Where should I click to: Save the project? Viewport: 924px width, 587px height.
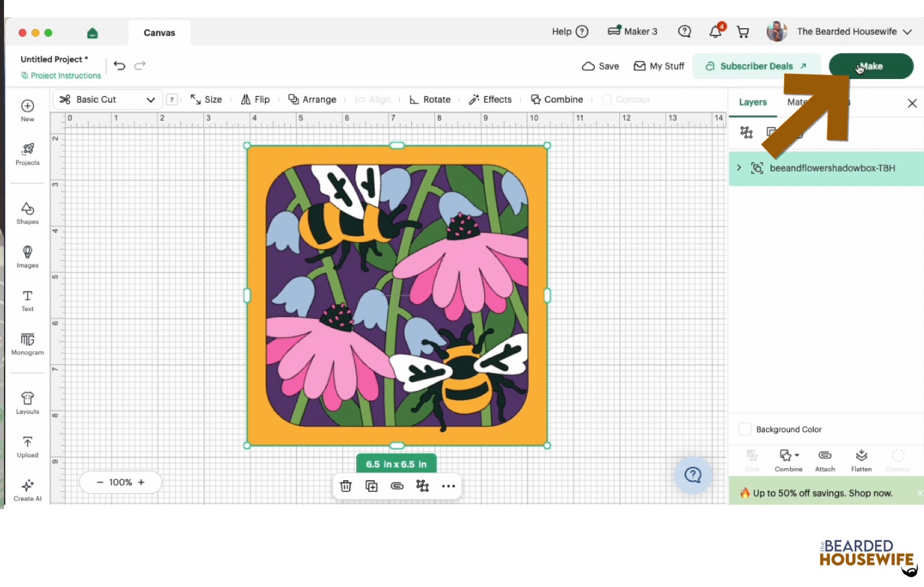601,66
